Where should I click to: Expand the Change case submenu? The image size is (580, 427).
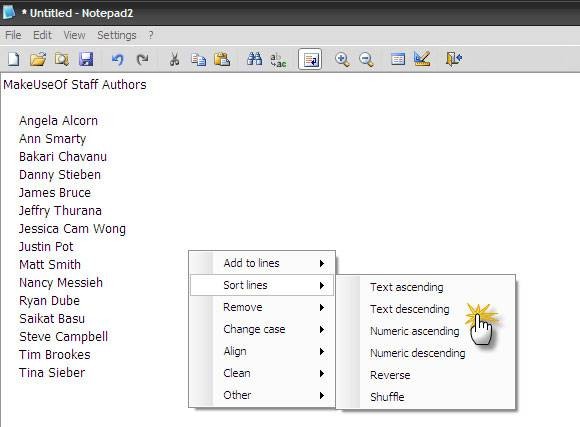tap(262, 329)
